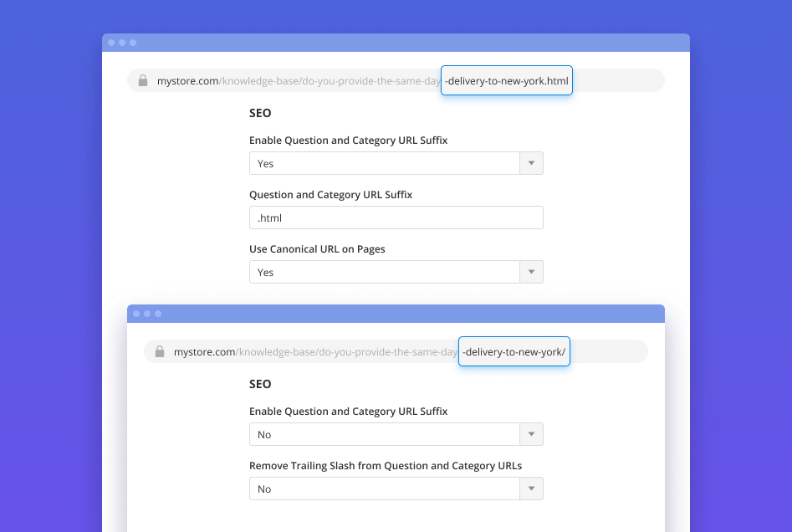Click the highlighted -delivery-to-new-york.html URL segment
The image size is (792, 532).
coord(507,81)
